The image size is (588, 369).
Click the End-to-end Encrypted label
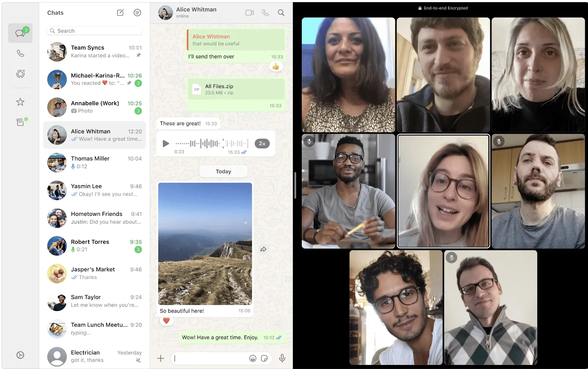coord(443,8)
